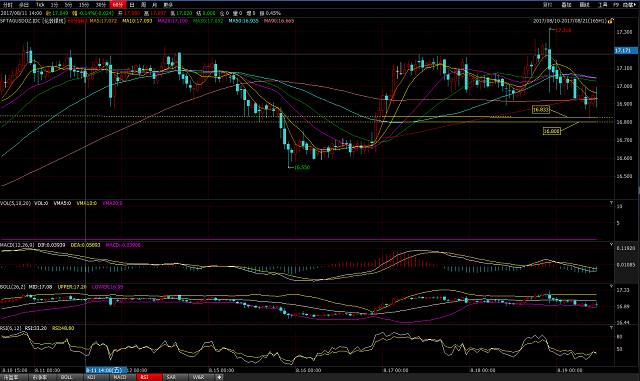The image size is (640, 381).
Task: Open the 工具 tools menu
Action: coord(603,4)
